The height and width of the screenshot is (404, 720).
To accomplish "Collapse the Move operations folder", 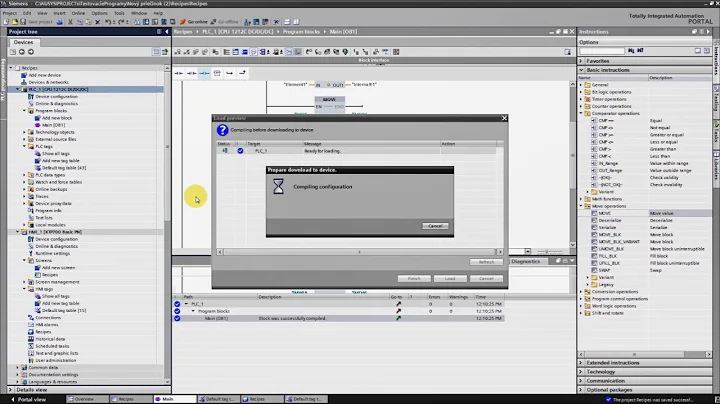I will [x=581, y=206].
